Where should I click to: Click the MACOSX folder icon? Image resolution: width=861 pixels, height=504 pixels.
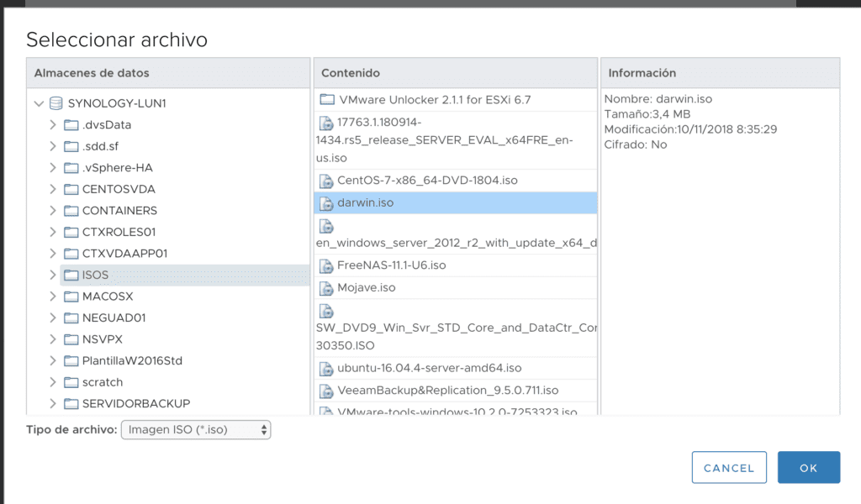tap(72, 296)
